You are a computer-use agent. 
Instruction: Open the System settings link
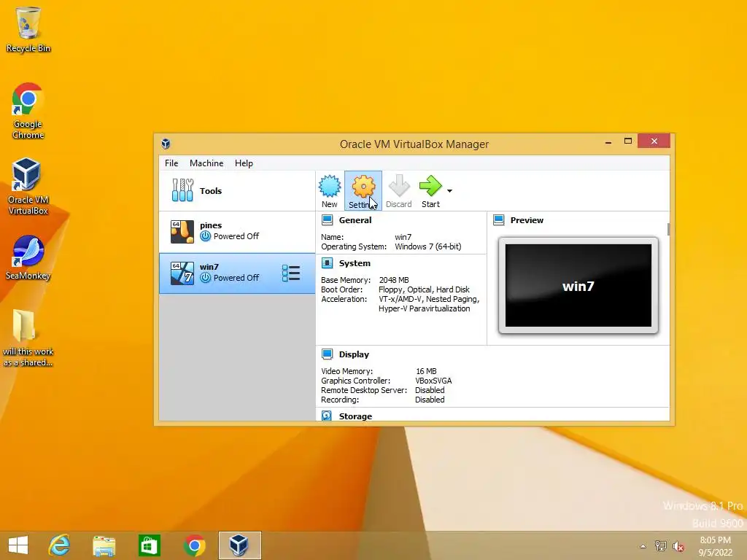coord(355,262)
